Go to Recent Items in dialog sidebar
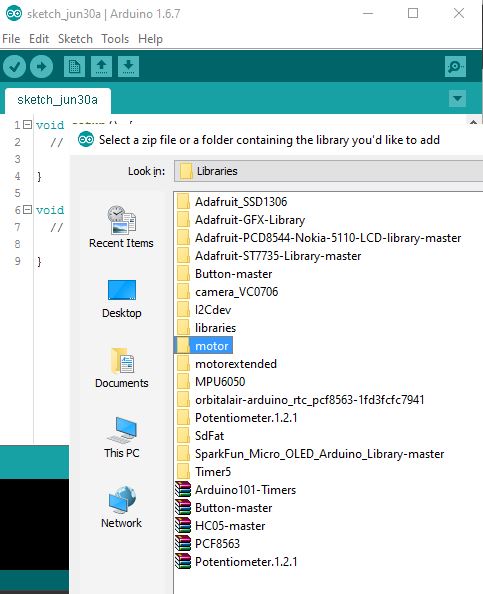 pos(121,227)
